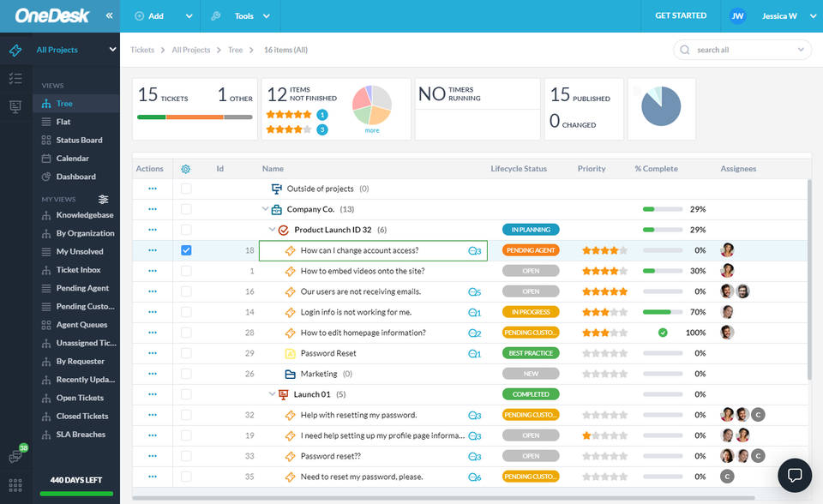This screenshot has width=823, height=504.
Task: Uncheck the checkbox for ticket 18
Action: tap(186, 250)
